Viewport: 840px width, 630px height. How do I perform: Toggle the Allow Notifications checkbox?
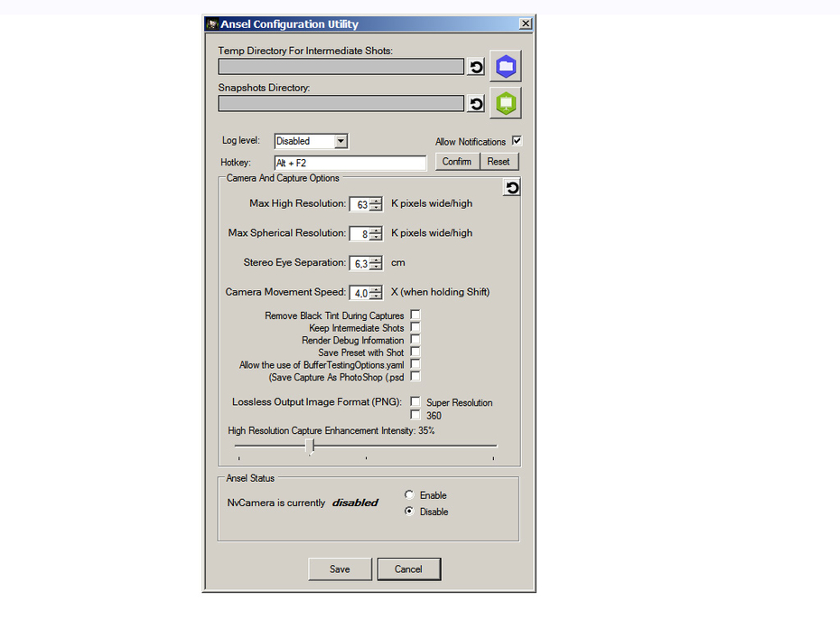(x=517, y=140)
